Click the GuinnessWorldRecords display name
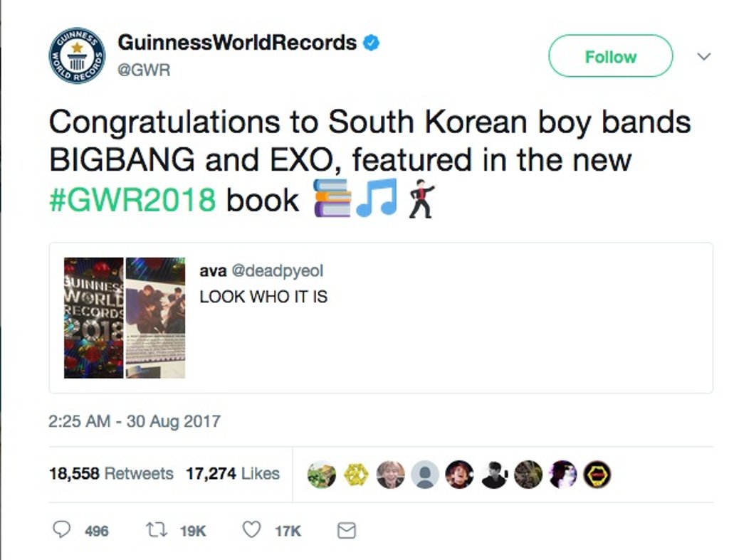This screenshot has width=729, height=560. (237, 43)
